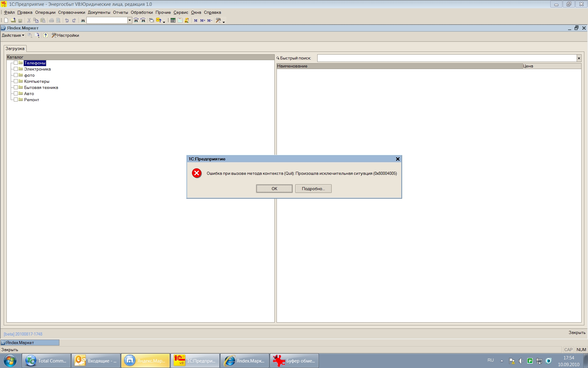The width and height of the screenshot is (588, 368).
Task: Click the Быстрый поиск input field
Action: point(447,58)
